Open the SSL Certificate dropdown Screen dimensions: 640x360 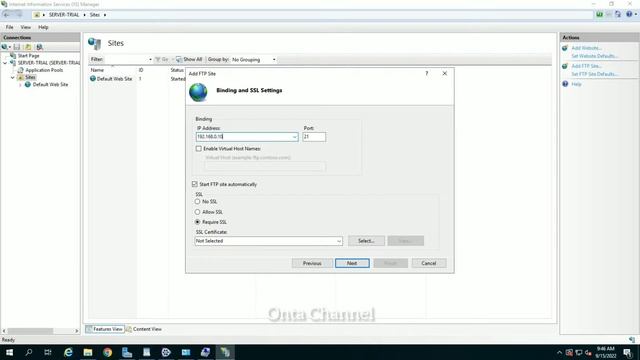(269, 241)
